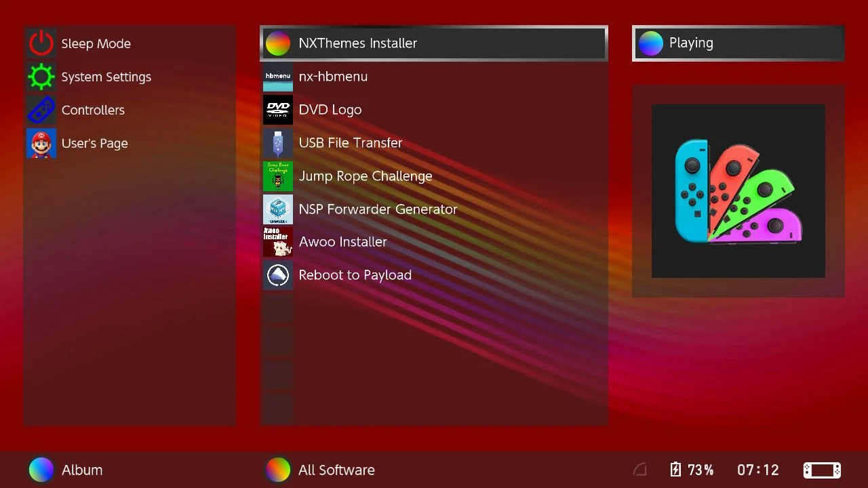Viewport: 868px width, 488px height.
Task: Open the green System Settings gear icon
Action: (41, 77)
